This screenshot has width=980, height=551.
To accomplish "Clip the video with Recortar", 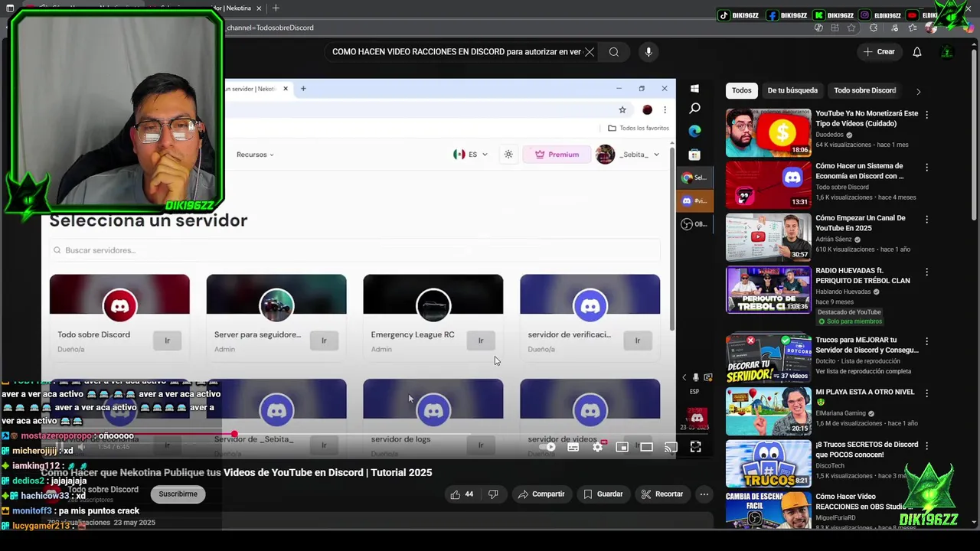I will click(661, 494).
